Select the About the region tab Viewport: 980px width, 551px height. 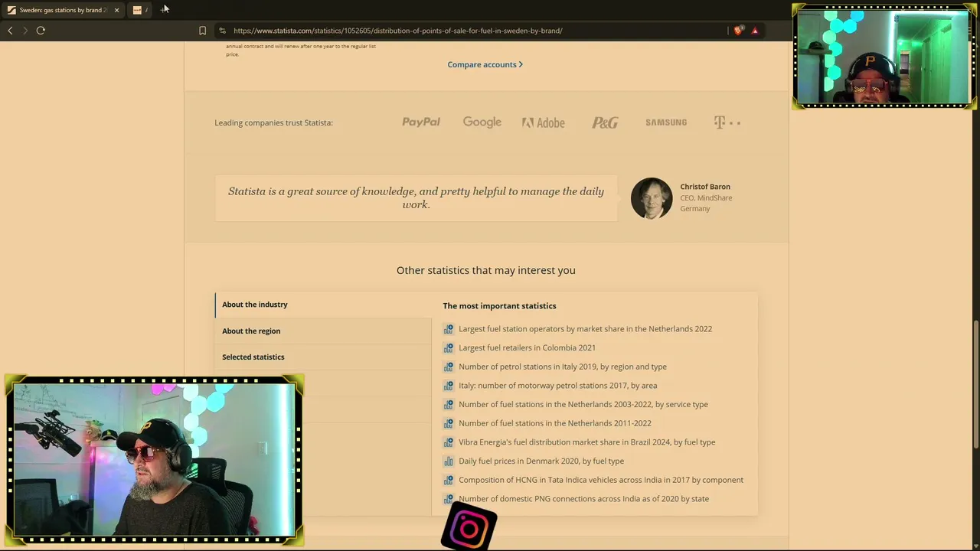[x=323, y=331]
